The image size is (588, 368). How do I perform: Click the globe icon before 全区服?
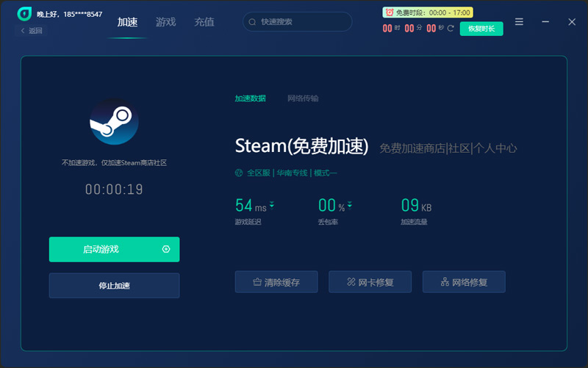click(x=239, y=173)
